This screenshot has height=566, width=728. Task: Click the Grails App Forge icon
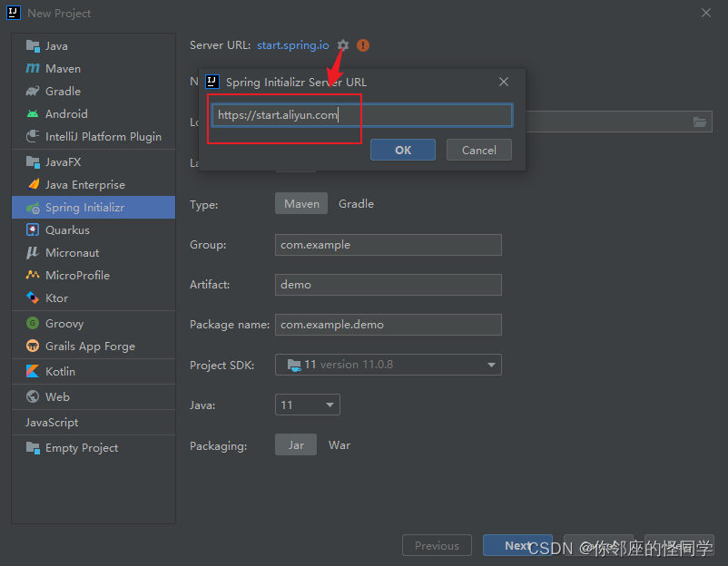[33, 346]
